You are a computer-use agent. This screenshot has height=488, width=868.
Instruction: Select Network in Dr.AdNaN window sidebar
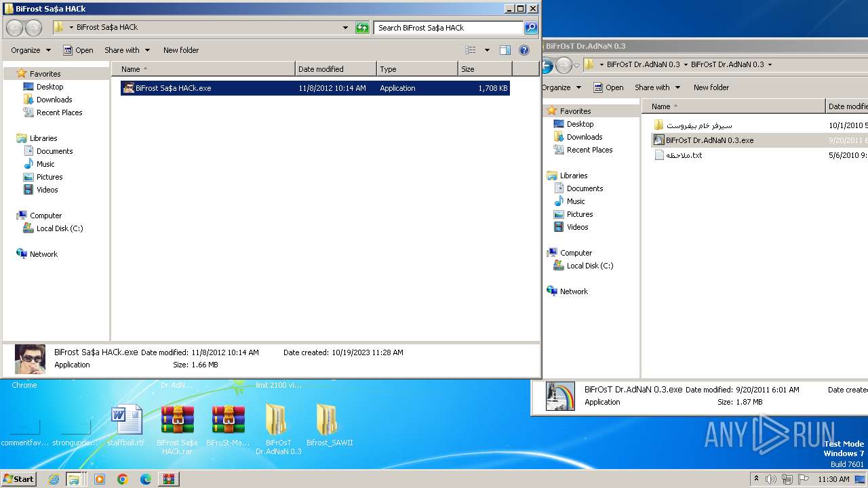pyautogui.click(x=574, y=291)
